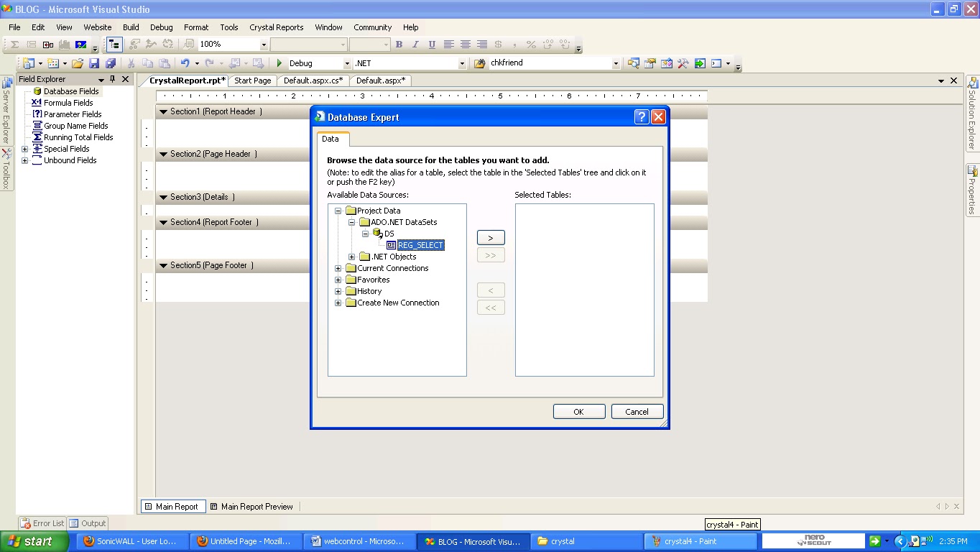Click the Italic formatting icon
The height and width of the screenshot is (552, 980).
(x=415, y=45)
